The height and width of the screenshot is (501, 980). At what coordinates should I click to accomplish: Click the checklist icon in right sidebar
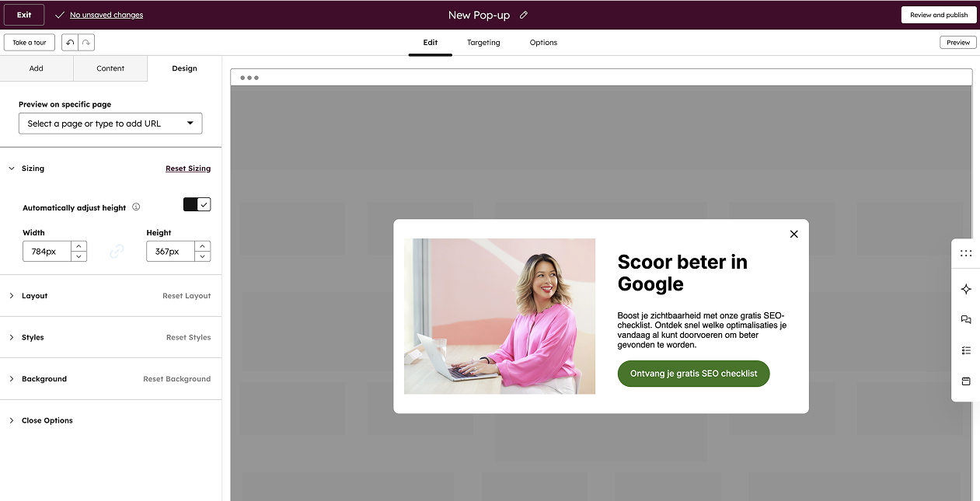(x=966, y=350)
